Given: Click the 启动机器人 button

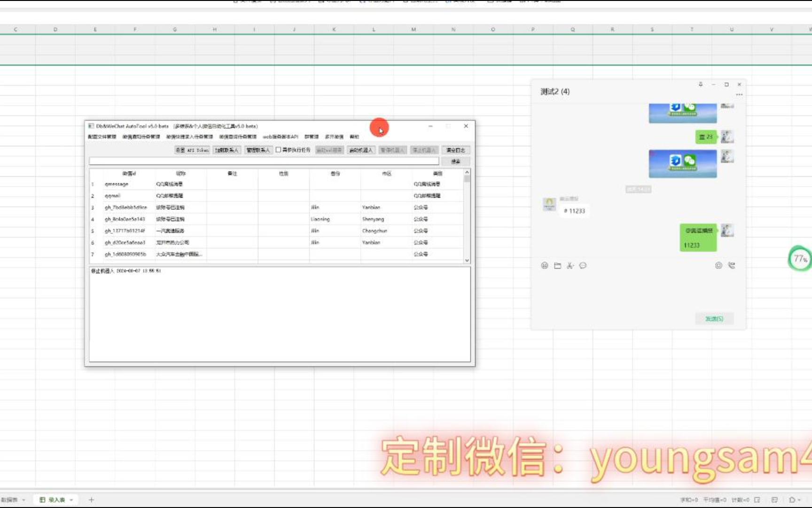Looking at the screenshot, I should click(361, 150).
